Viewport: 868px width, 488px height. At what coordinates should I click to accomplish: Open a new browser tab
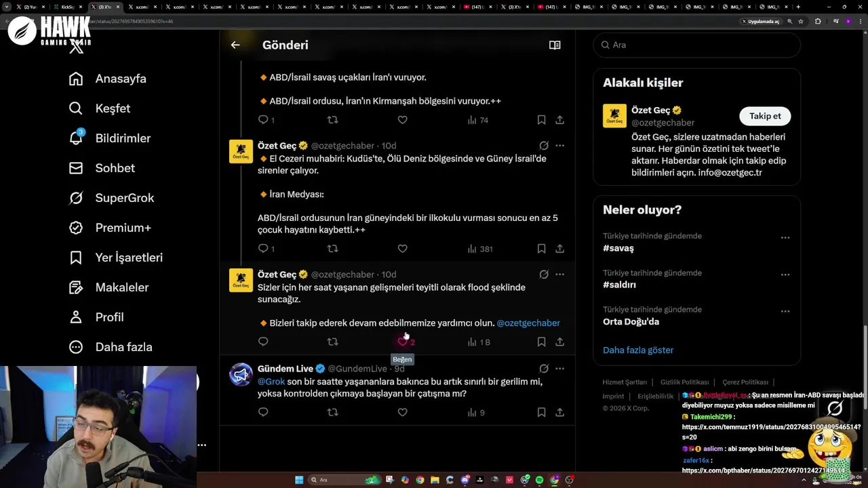798,7
